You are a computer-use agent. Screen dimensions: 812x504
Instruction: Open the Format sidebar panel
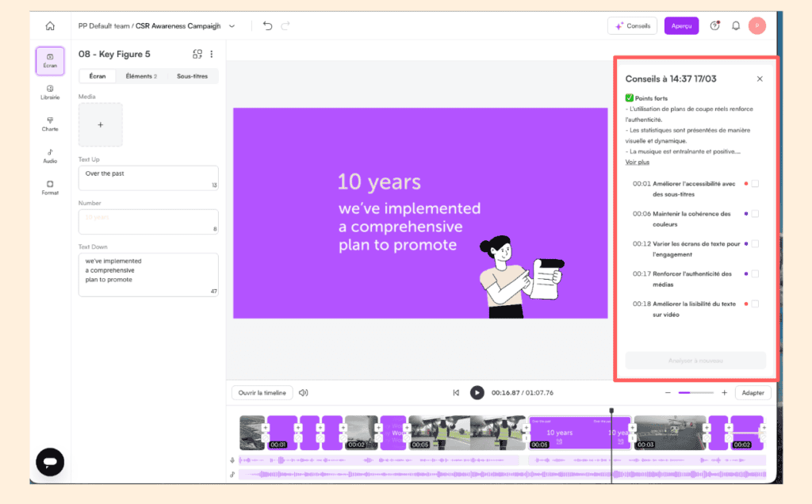pyautogui.click(x=50, y=187)
